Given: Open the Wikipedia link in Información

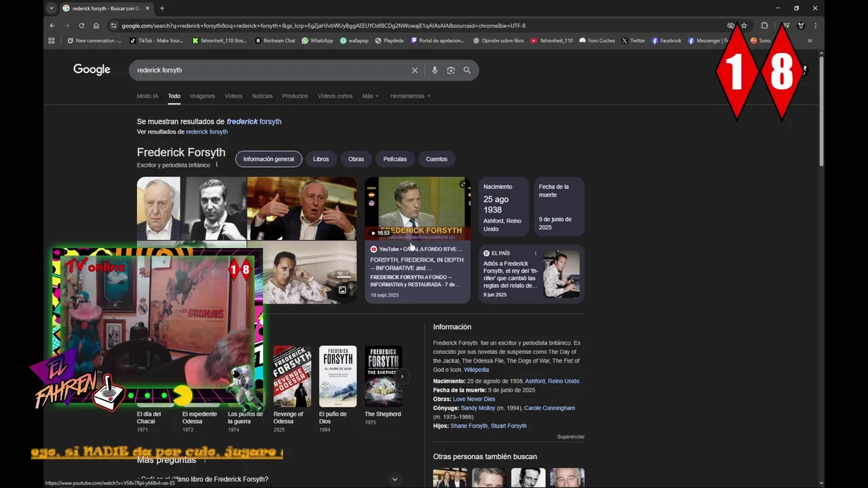Looking at the screenshot, I should (476, 370).
